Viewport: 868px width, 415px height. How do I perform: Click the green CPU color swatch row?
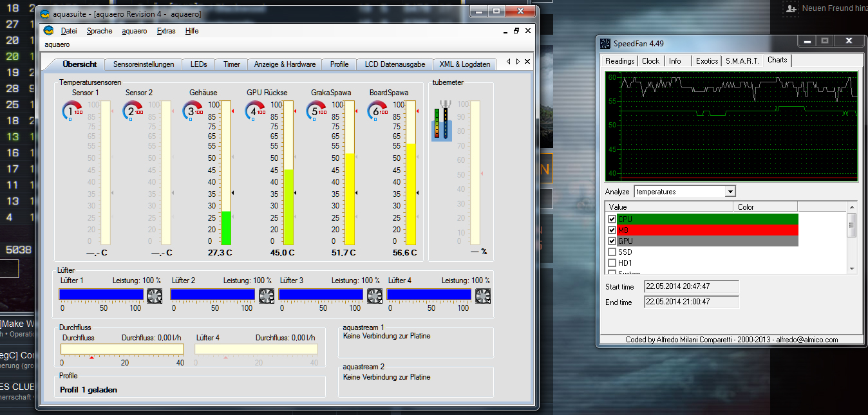coord(707,219)
